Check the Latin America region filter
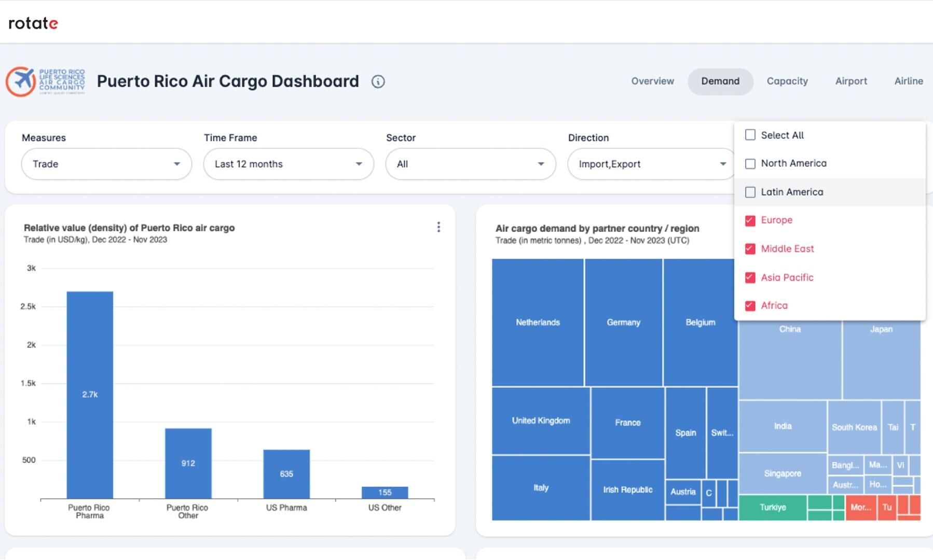The image size is (933, 560). 749,192
